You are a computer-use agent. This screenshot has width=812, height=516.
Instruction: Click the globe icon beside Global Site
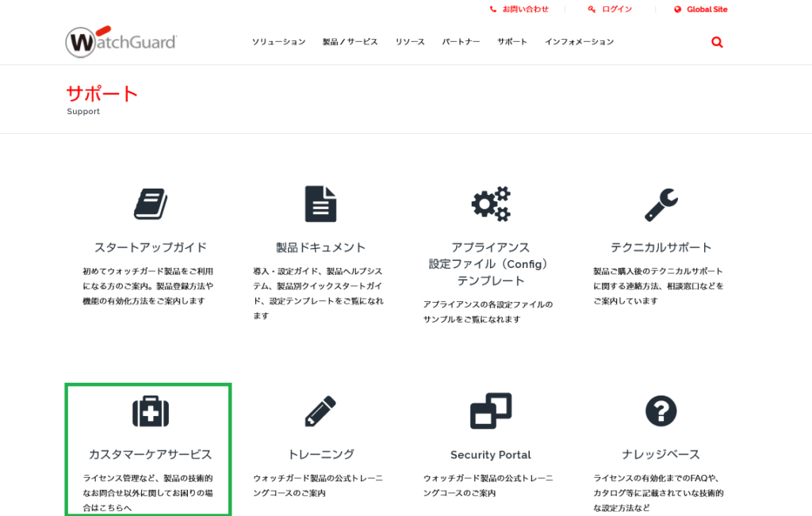[x=677, y=10]
